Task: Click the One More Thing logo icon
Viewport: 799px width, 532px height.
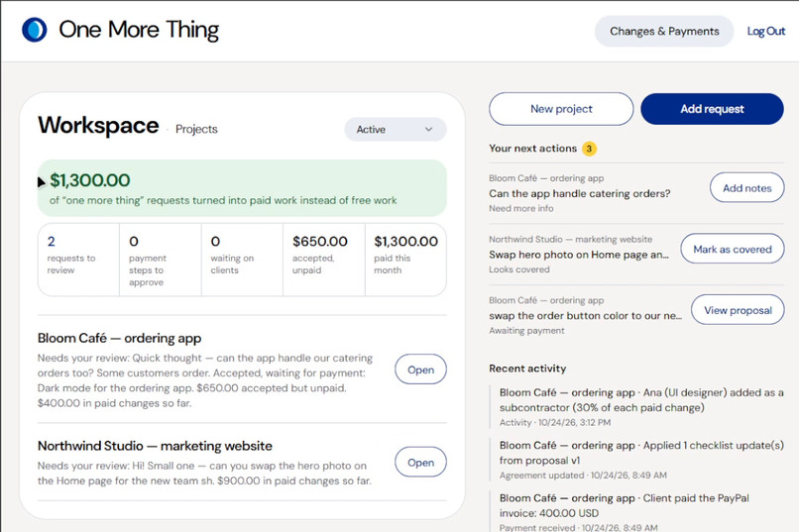Action: pyautogui.click(x=34, y=30)
